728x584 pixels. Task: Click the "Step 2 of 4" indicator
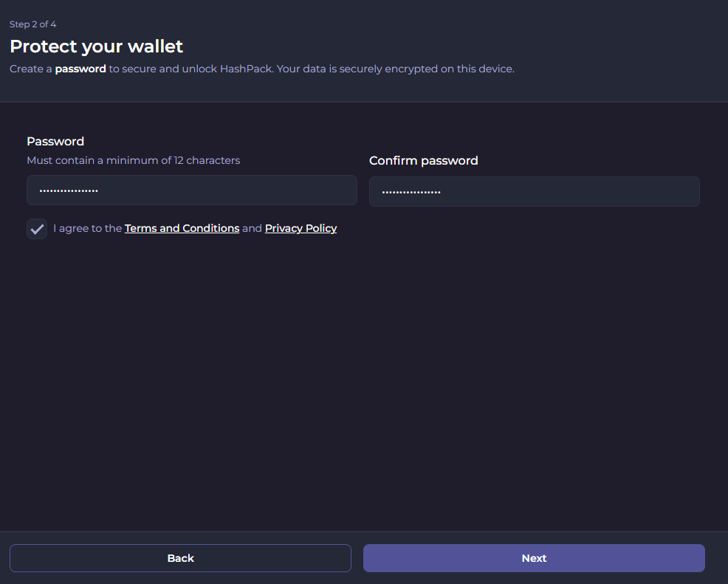(x=32, y=24)
